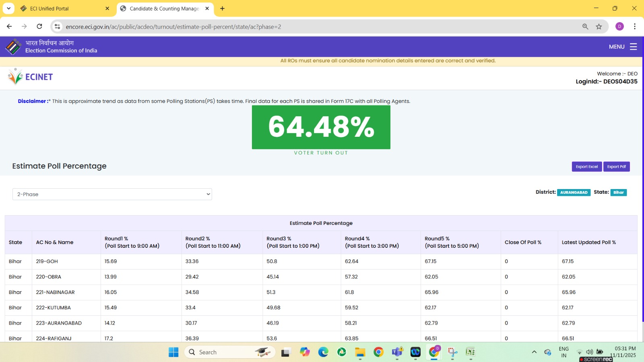Screen dimensions: 644x362
Task: Click the Export Excel button
Action: (586, 167)
